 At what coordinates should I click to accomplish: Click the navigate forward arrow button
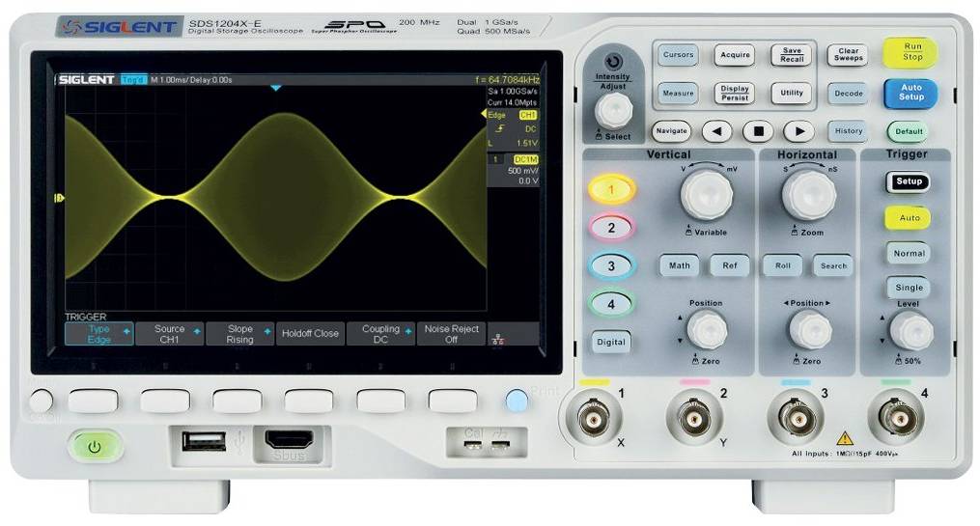click(799, 131)
